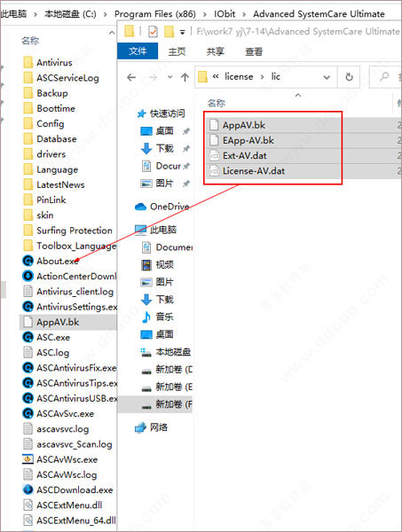Select Ext-AV.dat file

point(244,156)
